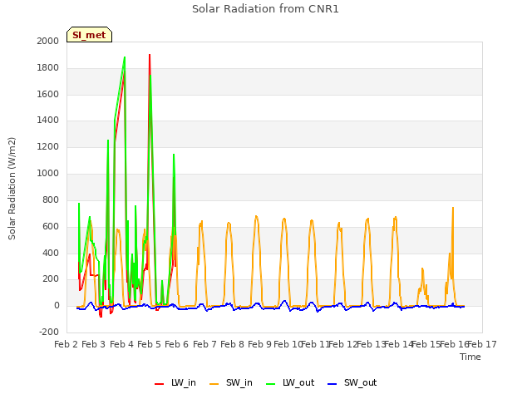Click the Feb 4 x-axis label
This screenshot has height=399, width=532.
coord(121,344)
